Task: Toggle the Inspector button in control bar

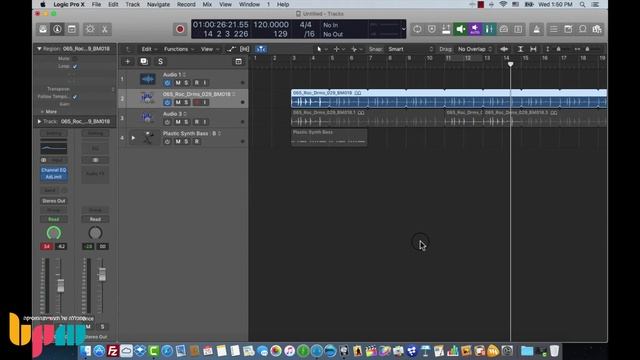Action: (x=57, y=29)
